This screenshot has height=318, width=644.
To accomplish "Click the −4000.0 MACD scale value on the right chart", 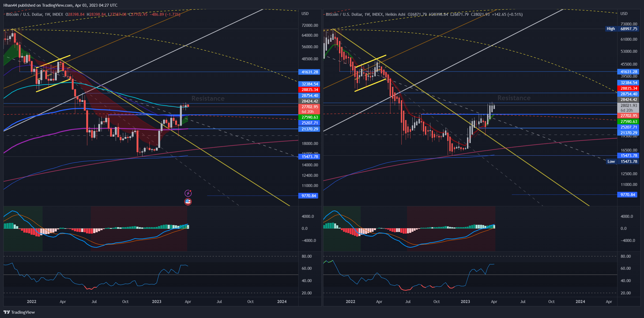I will tap(627, 240).
